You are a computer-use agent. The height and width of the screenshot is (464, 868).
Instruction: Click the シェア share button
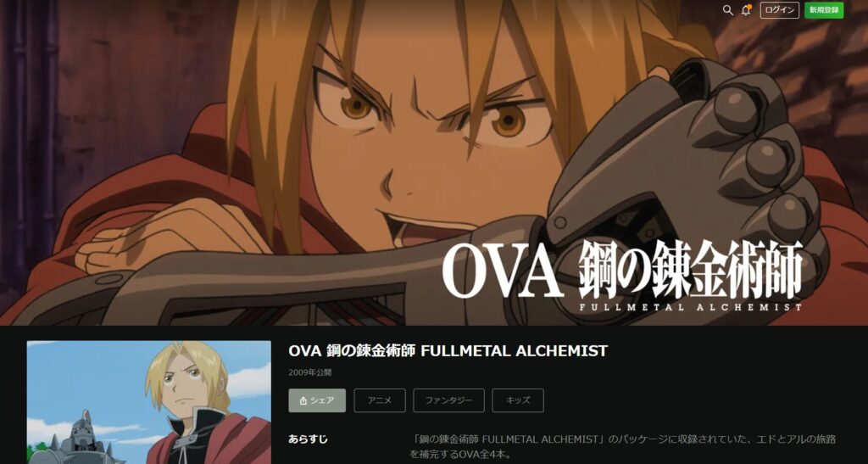pyautogui.click(x=317, y=400)
